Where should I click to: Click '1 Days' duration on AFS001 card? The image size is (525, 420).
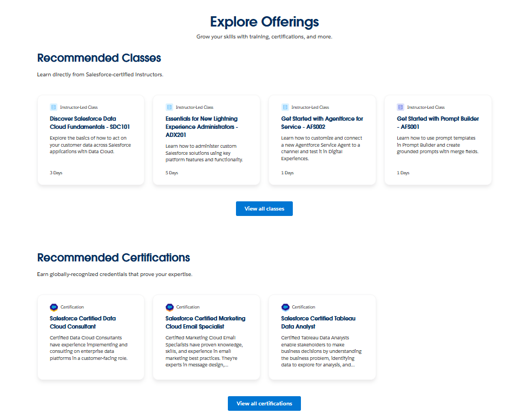click(403, 173)
